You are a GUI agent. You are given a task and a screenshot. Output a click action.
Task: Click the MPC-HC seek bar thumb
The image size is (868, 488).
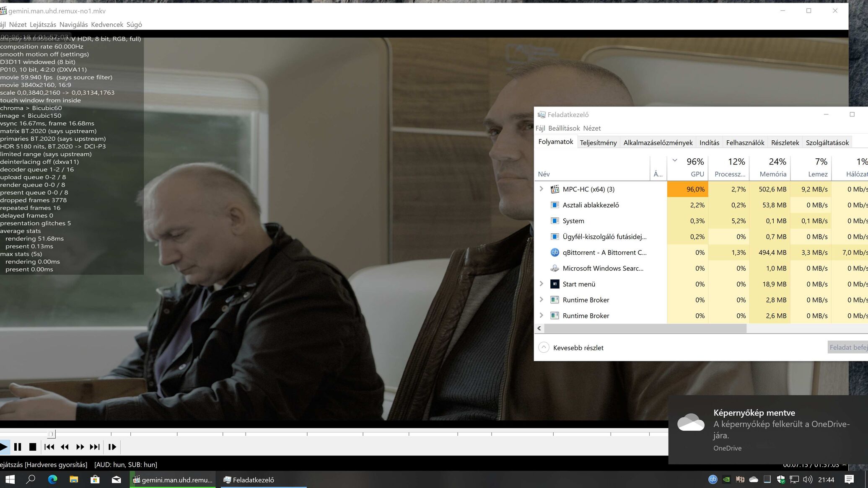51,434
